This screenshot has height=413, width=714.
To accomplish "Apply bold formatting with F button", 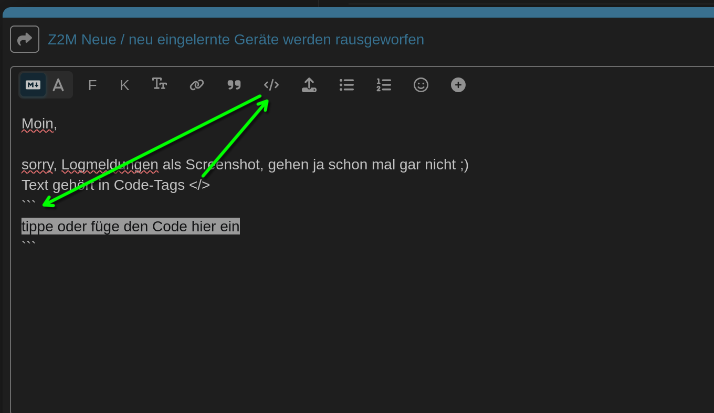I will (92, 85).
